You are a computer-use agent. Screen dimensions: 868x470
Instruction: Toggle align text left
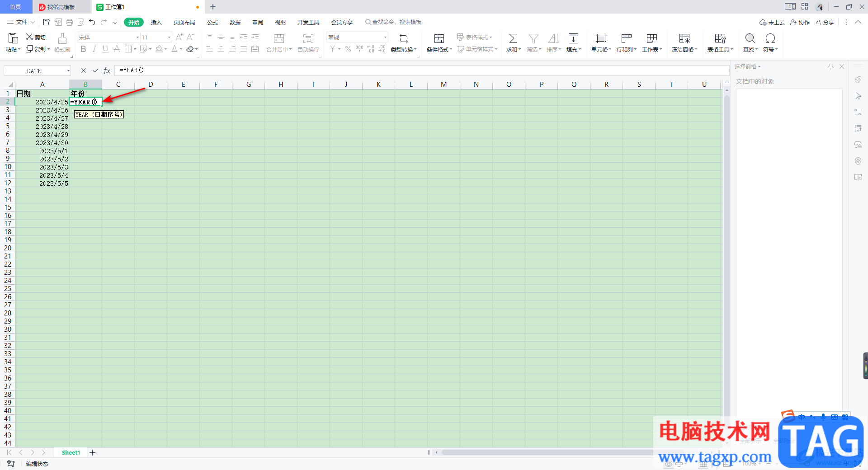210,49
